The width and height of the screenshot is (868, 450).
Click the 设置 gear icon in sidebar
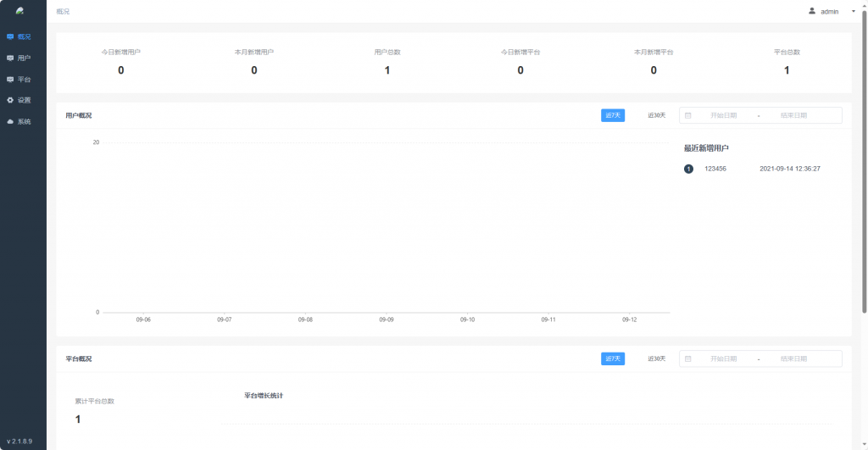click(x=10, y=100)
